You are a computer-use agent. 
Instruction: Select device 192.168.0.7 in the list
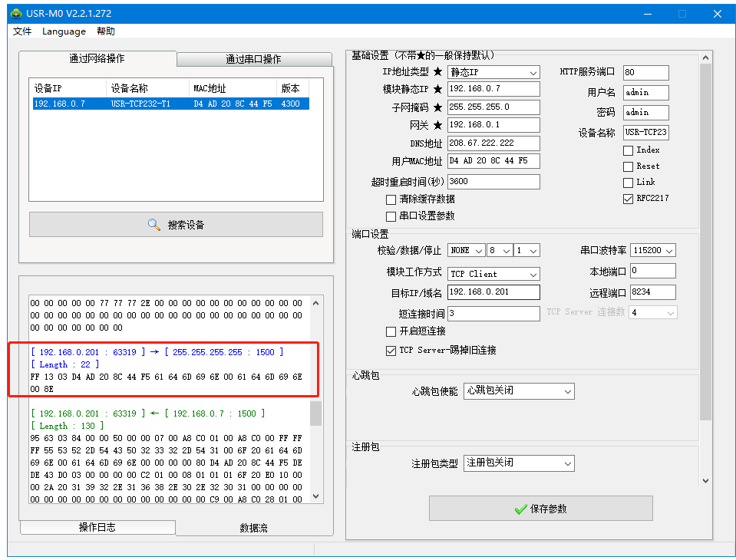pyautogui.click(x=170, y=104)
